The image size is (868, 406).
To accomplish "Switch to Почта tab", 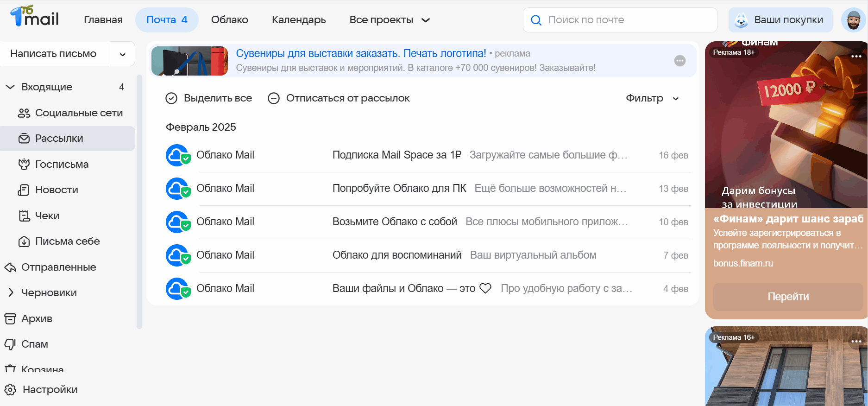I will point(167,20).
